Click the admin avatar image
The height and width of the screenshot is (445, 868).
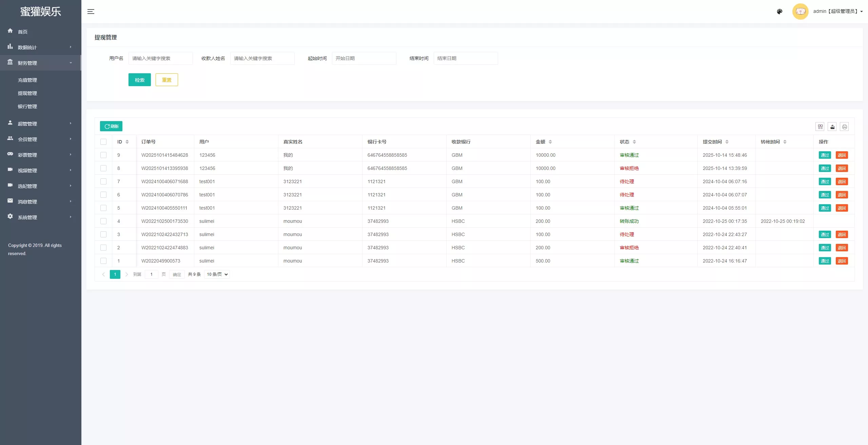coord(801,12)
